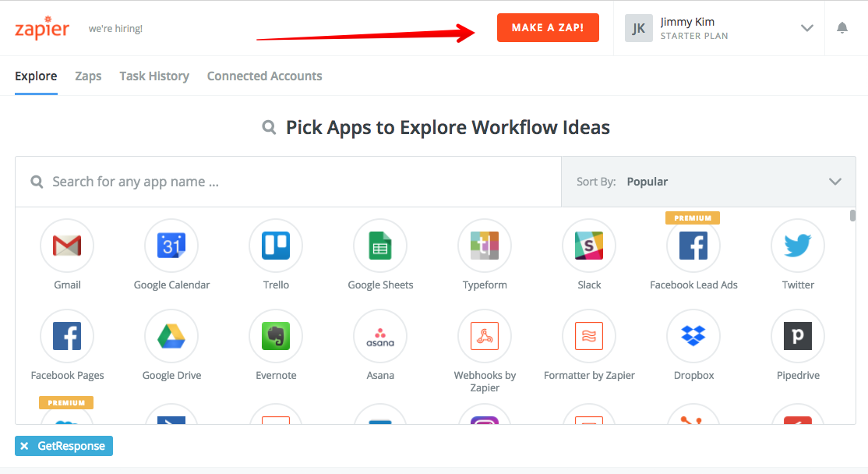The width and height of the screenshot is (868, 474).
Task: Click the Typeform label text
Action: coord(485,285)
